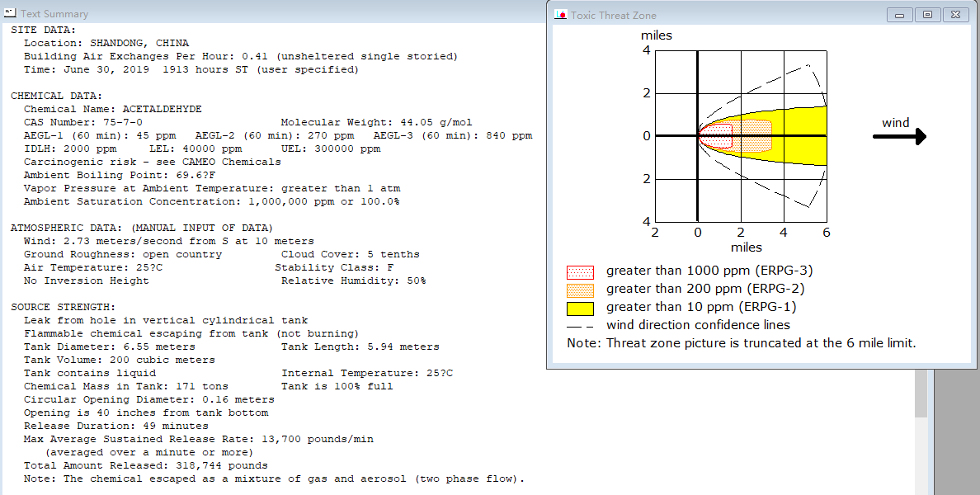This screenshot has width=980, height=495.
Task: Click 'Molecular Weight: 44.05 g/mol' text
Action: 376,122
